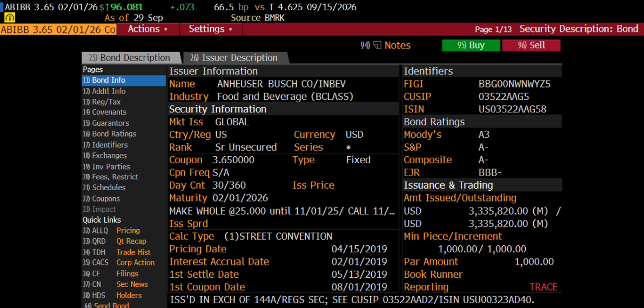Click the Rank value Sr Unsecured

246,148
